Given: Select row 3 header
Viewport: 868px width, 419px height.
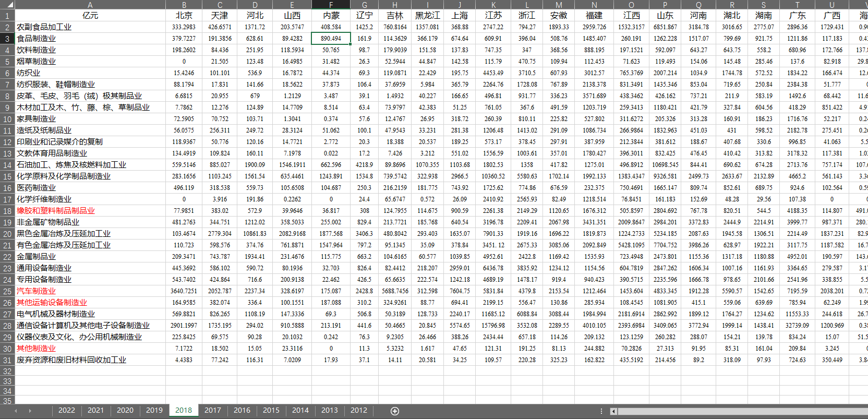Looking at the screenshot, I should [x=7, y=39].
